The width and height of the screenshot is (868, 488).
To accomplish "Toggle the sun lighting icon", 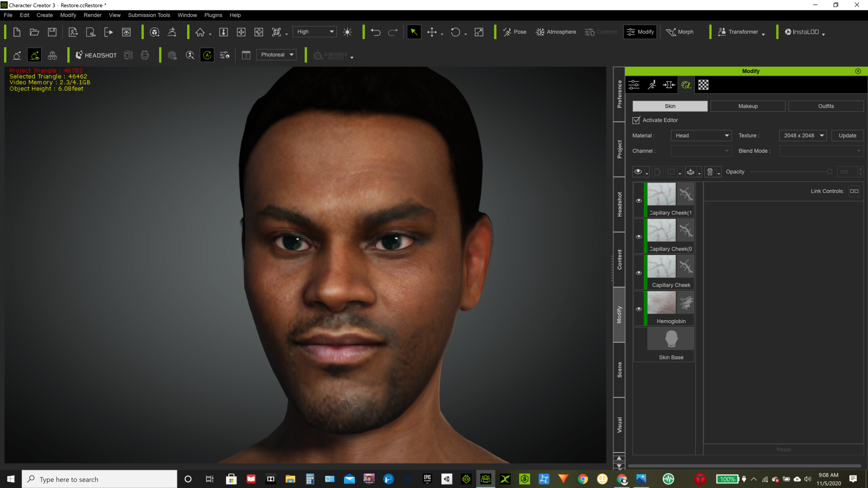I will click(x=347, y=32).
